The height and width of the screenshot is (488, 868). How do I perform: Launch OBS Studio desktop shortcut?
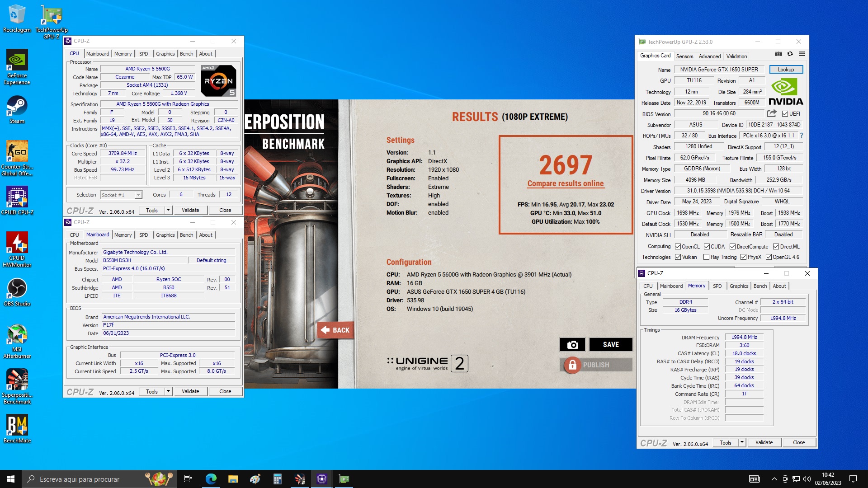pos(17,292)
